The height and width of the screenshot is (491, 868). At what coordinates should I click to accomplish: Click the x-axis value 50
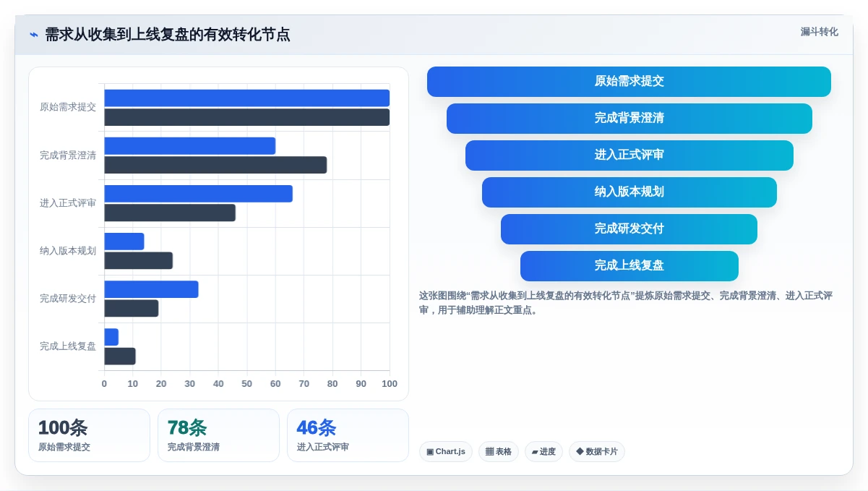pos(247,384)
